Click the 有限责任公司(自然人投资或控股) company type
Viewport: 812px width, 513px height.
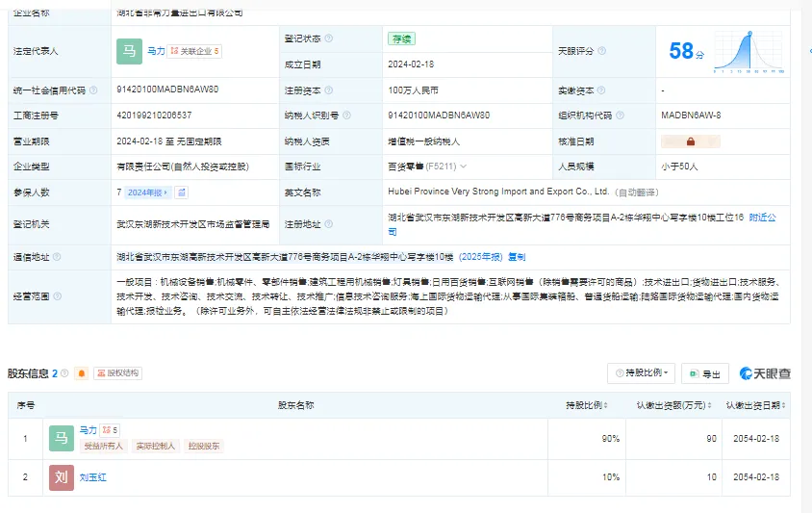coord(183,167)
